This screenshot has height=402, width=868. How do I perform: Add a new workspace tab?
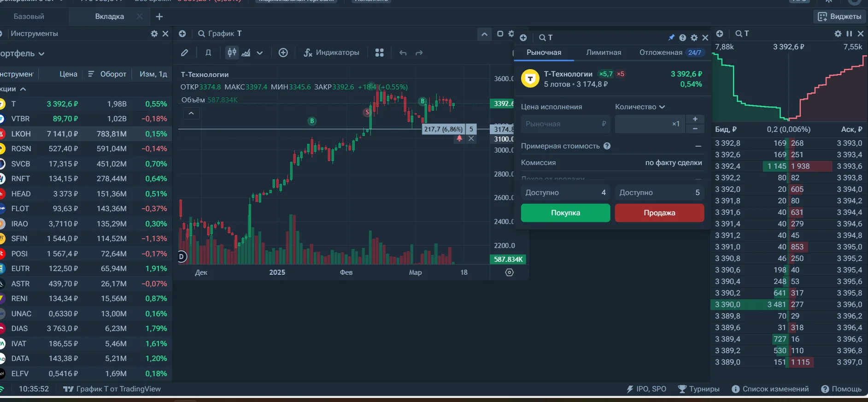159,17
